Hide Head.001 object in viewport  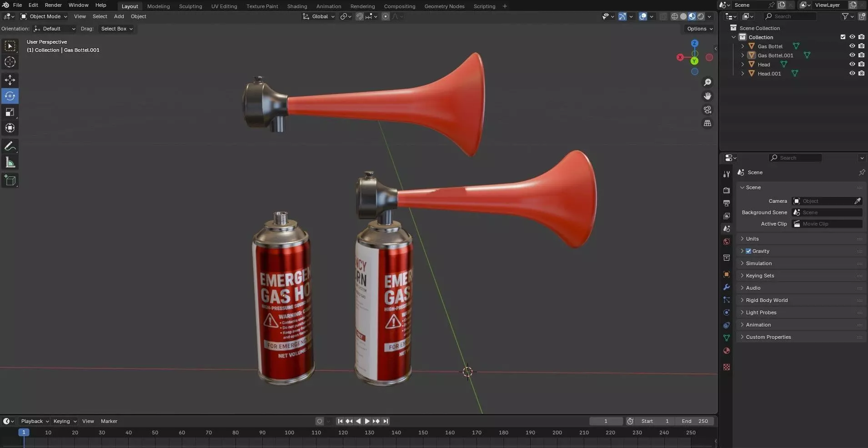point(852,73)
